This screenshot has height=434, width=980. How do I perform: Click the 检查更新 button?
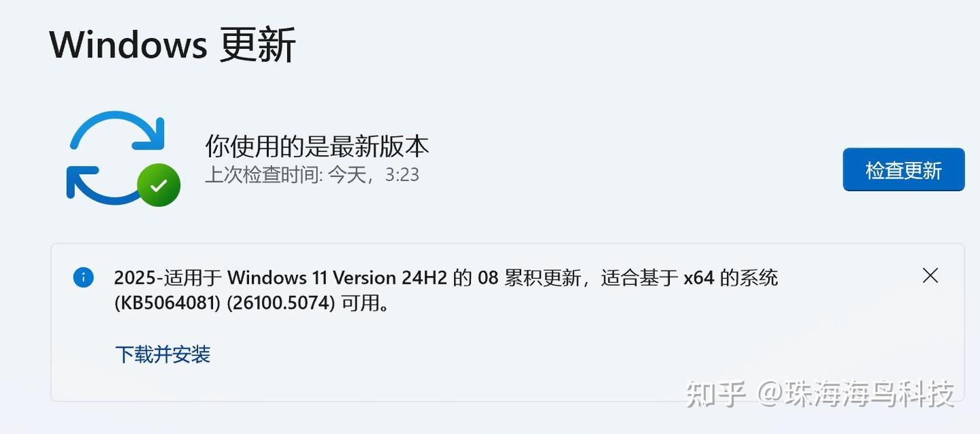(903, 169)
